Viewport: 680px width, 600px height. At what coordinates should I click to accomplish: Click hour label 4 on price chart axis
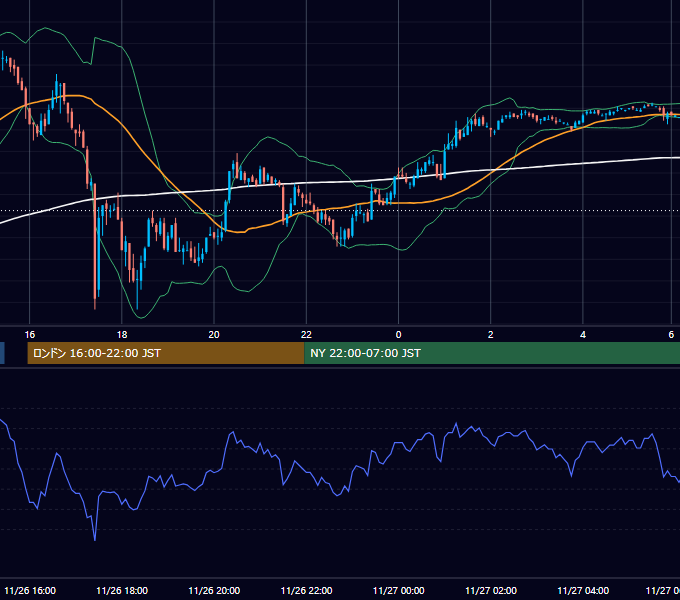[x=583, y=335]
